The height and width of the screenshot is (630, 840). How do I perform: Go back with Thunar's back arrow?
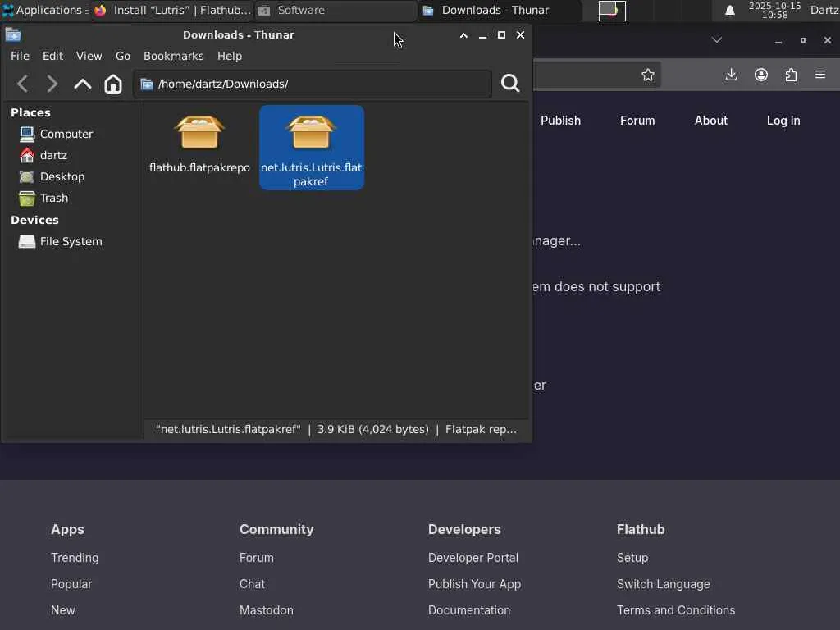[x=22, y=84]
